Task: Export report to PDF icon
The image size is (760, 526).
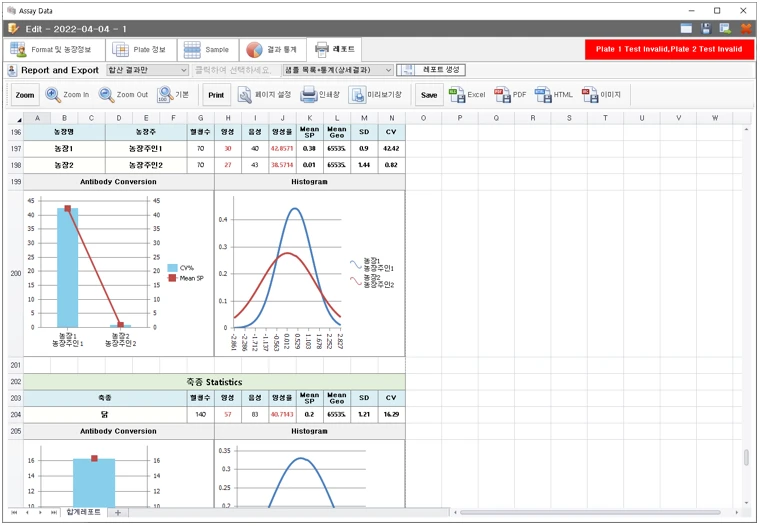Action: click(x=502, y=95)
